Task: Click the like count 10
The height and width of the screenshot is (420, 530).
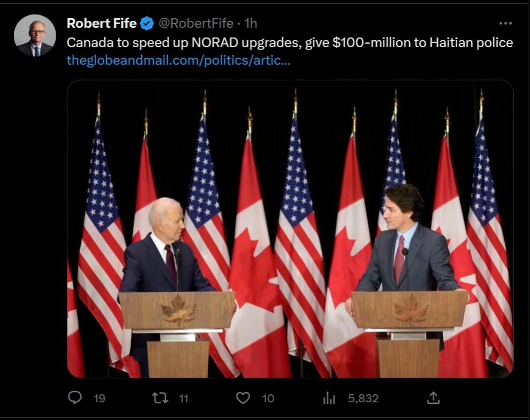Action: (268, 398)
